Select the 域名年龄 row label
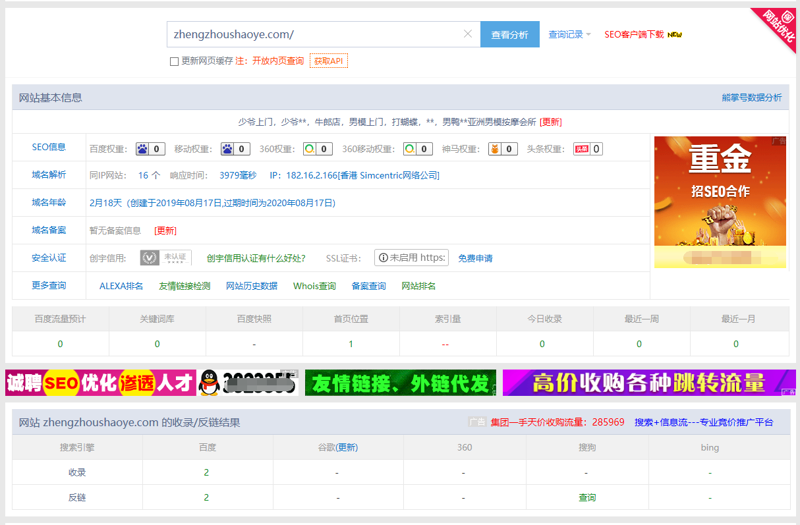This screenshot has height=525, width=800. [x=49, y=203]
